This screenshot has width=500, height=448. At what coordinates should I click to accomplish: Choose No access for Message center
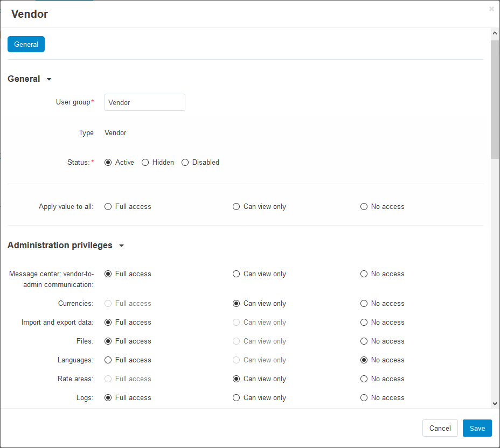pos(364,274)
